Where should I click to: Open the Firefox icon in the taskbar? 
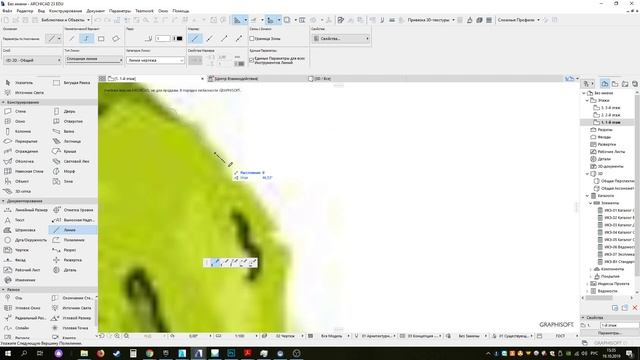click(100, 353)
